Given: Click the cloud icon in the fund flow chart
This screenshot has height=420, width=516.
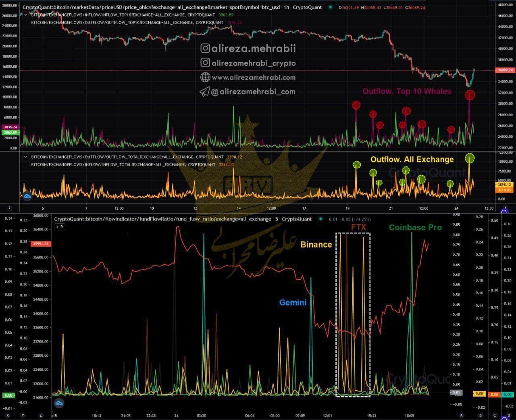Looking at the screenshot, I should pyautogui.click(x=59, y=403).
